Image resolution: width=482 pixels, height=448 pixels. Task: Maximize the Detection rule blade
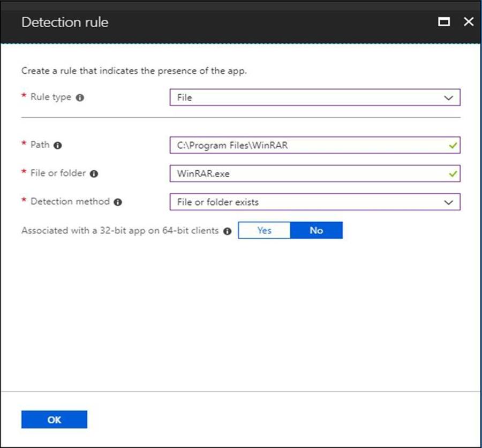(444, 21)
